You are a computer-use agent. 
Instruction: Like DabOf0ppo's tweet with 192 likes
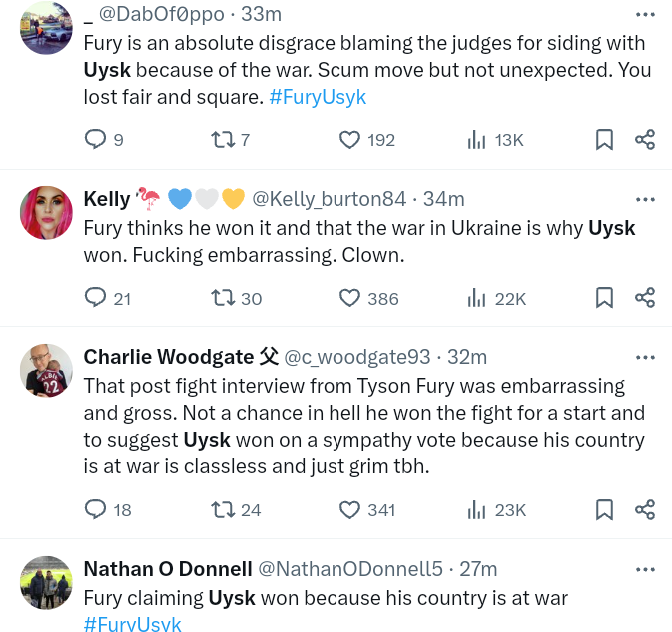[x=349, y=140]
